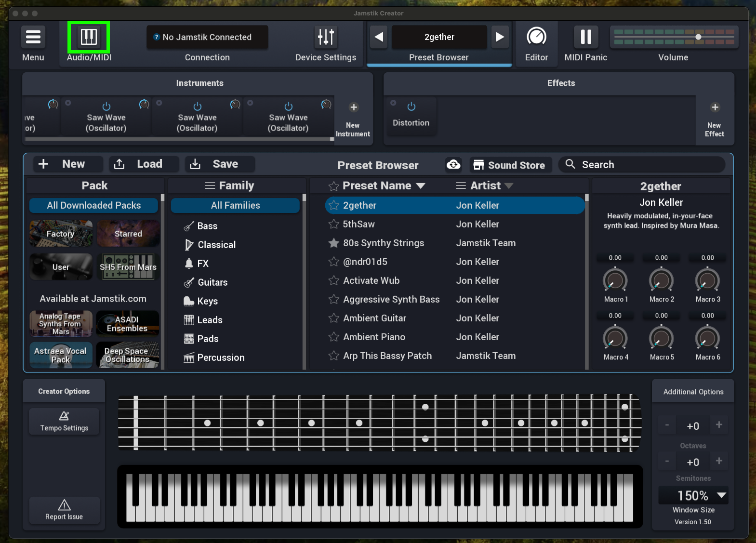Click the Save preset button
Image resolution: width=756 pixels, height=543 pixels.
click(x=220, y=164)
